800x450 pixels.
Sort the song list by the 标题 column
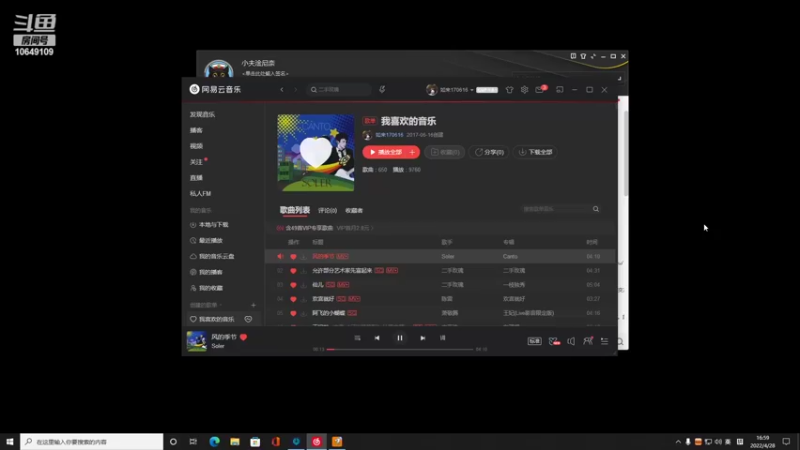tap(318, 242)
